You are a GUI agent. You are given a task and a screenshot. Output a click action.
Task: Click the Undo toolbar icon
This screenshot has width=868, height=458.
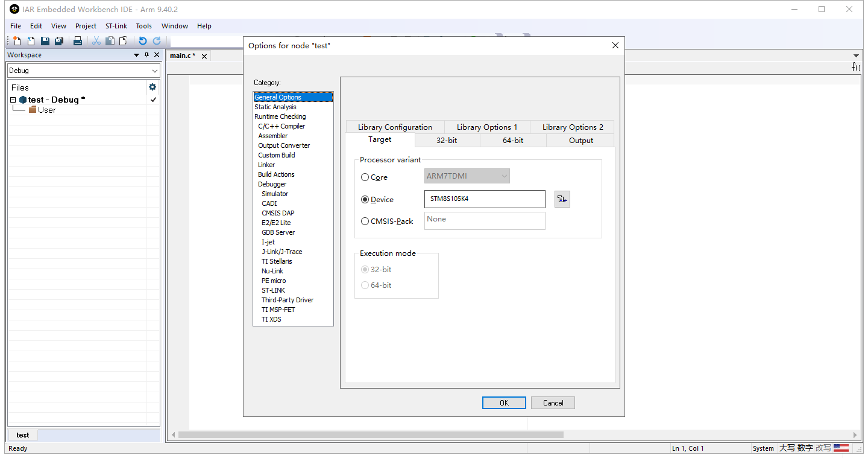click(x=143, y=41)
